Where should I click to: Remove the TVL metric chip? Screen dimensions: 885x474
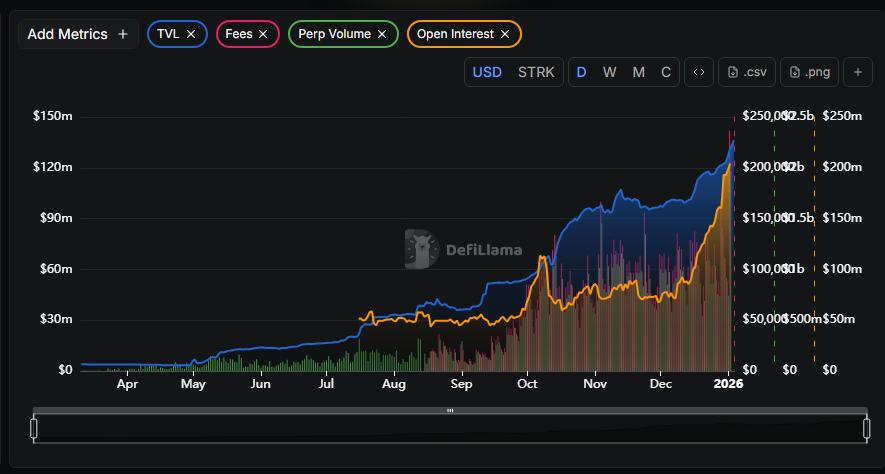[x=191, y=34]
